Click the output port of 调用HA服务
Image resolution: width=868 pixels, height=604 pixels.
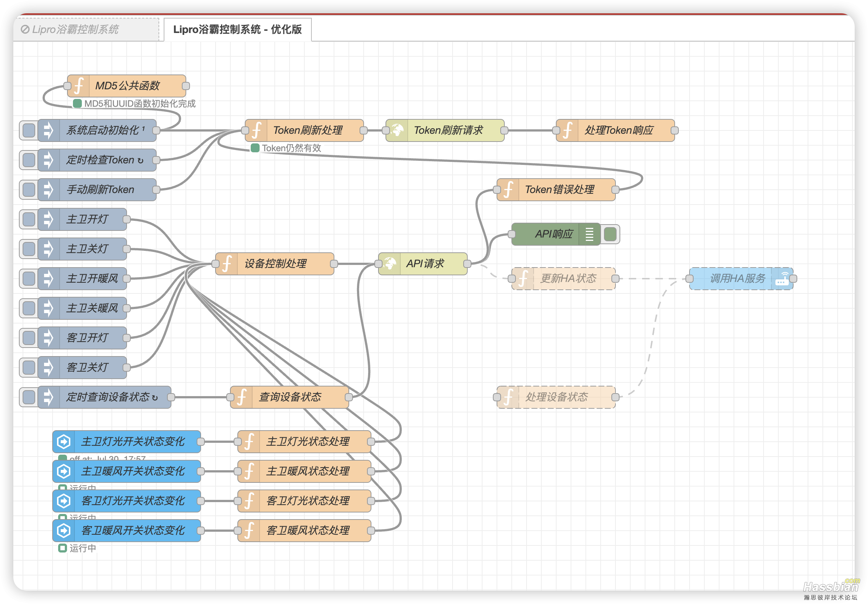click(x=793, y=279)
